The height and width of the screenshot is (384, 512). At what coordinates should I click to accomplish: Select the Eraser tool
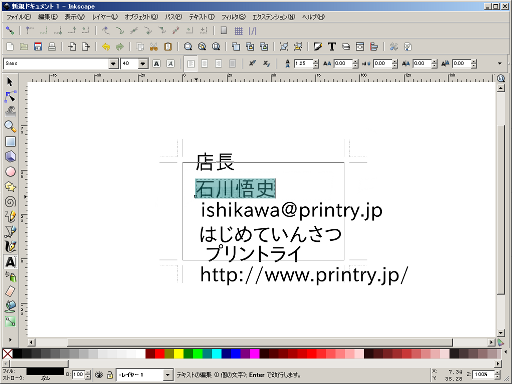click(10, 291)
